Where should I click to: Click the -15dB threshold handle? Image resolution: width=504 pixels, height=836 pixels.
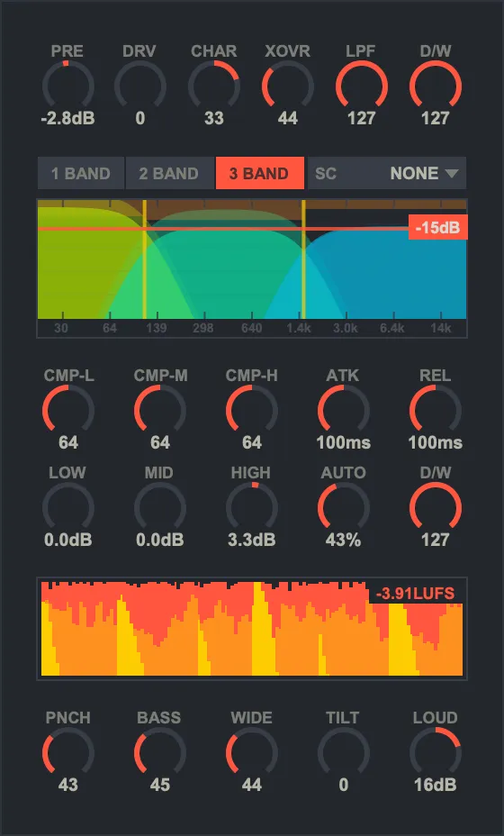438,228
